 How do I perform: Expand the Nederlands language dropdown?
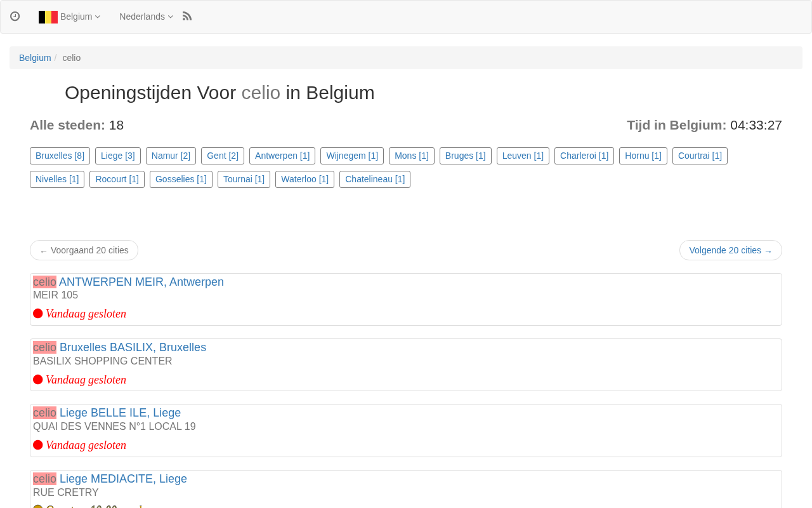(146, 17)
